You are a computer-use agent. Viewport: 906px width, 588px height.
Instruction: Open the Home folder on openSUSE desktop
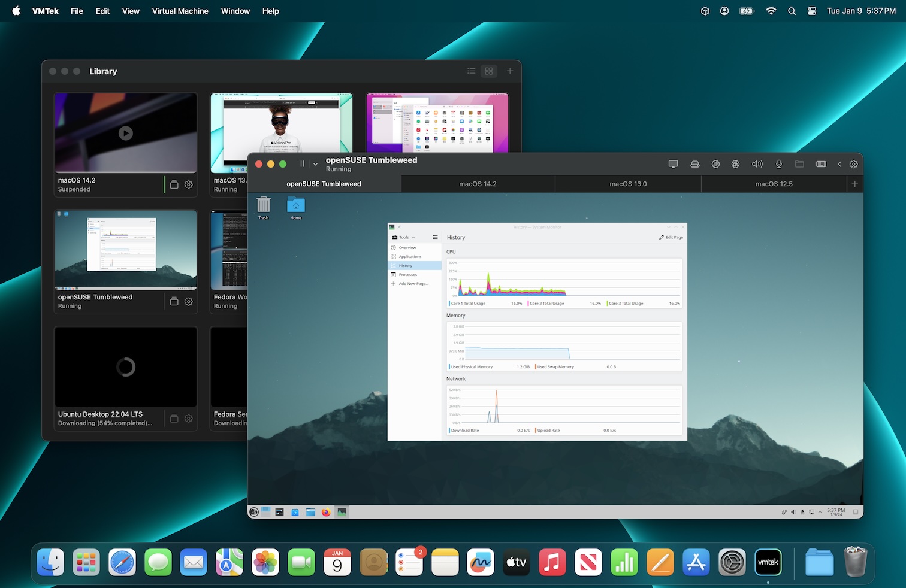click(296, 208)
